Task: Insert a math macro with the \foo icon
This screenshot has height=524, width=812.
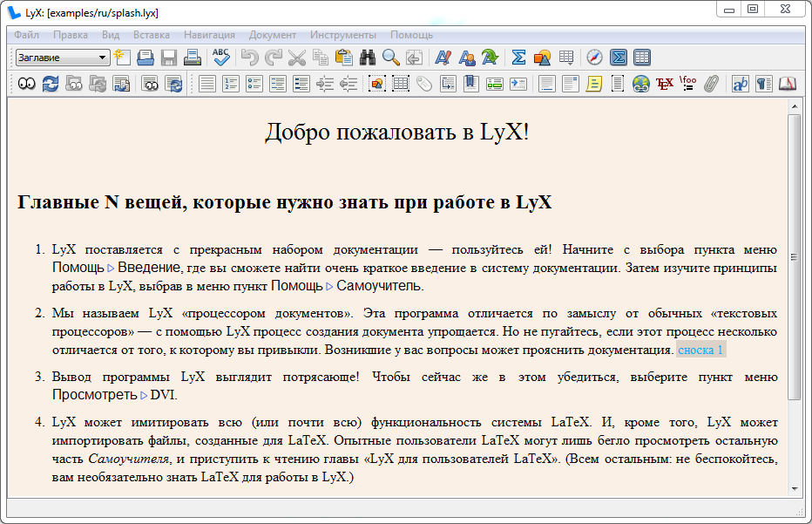Action: [688, 84]
